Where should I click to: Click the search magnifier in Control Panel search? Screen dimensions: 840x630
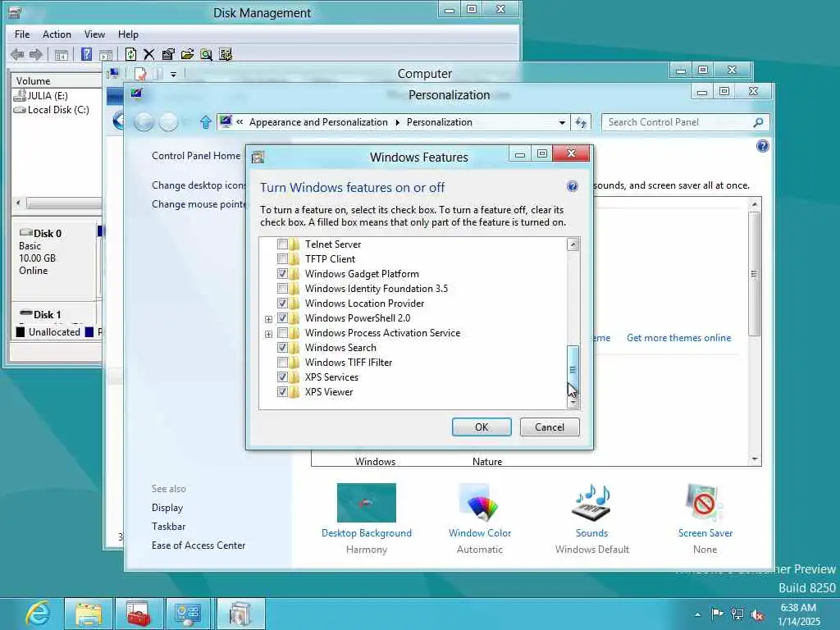[758, 123]
